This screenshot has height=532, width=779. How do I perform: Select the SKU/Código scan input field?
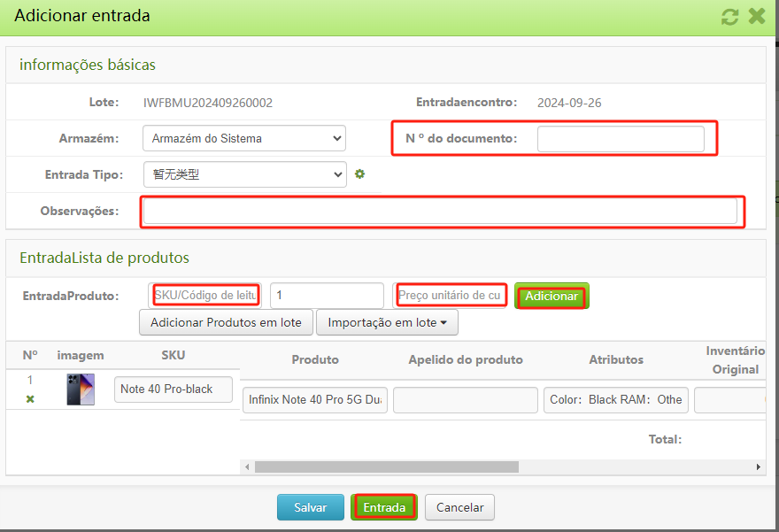[x=205, y=296]
